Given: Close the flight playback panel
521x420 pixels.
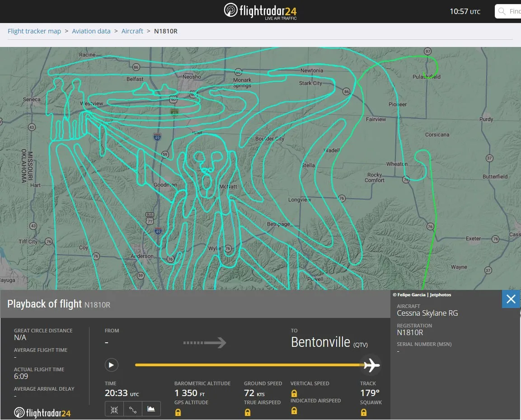Looking at the screenshot, I should point(511,299).
